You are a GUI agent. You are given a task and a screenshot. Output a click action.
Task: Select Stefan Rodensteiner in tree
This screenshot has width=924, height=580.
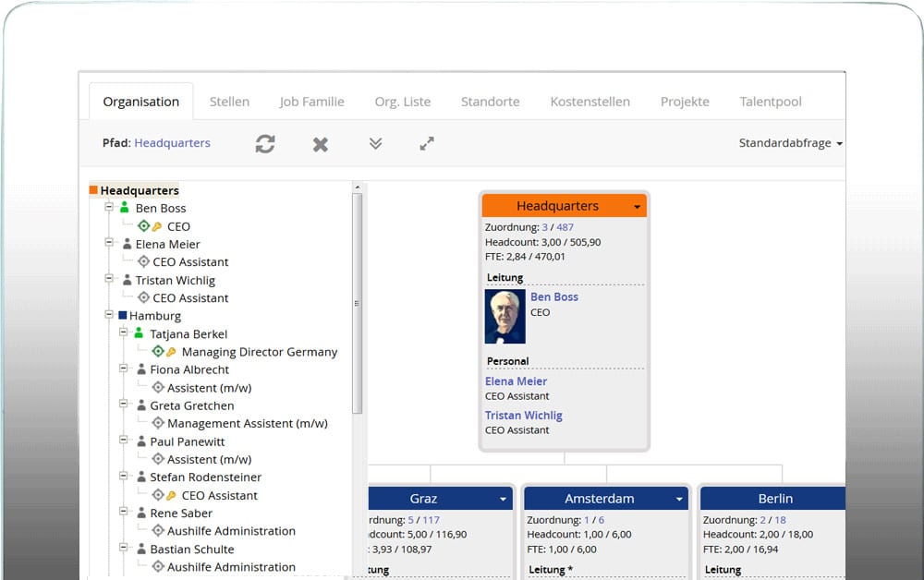(x=206, y=477)
